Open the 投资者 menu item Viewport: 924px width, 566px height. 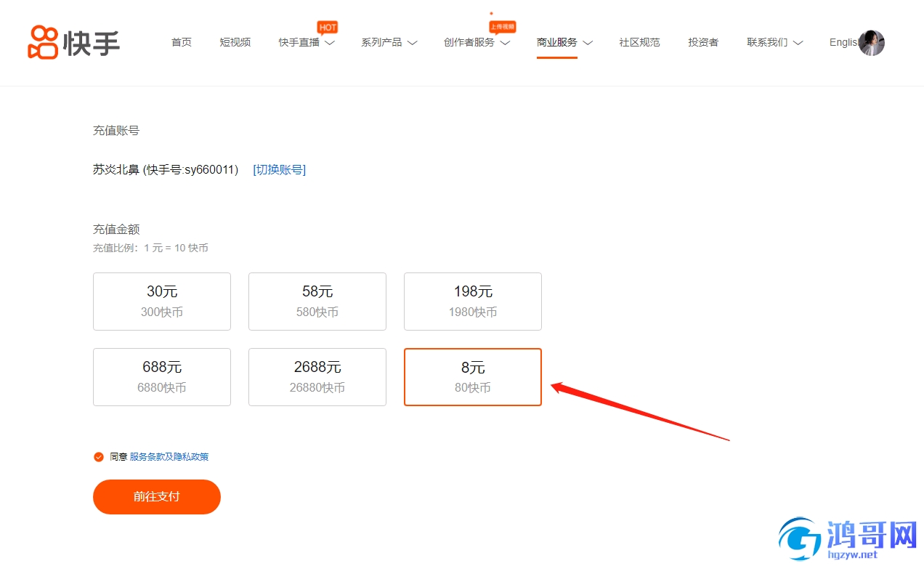point(703,42)
